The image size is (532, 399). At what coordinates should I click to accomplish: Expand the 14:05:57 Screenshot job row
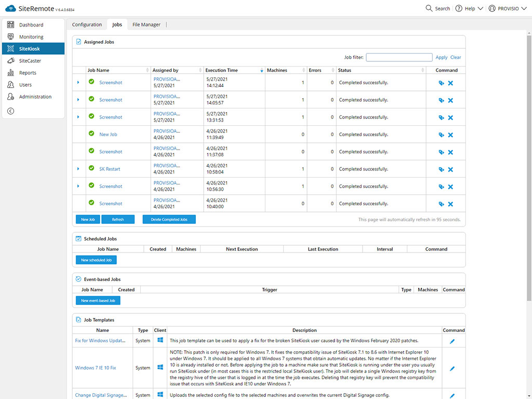point(78,100)
